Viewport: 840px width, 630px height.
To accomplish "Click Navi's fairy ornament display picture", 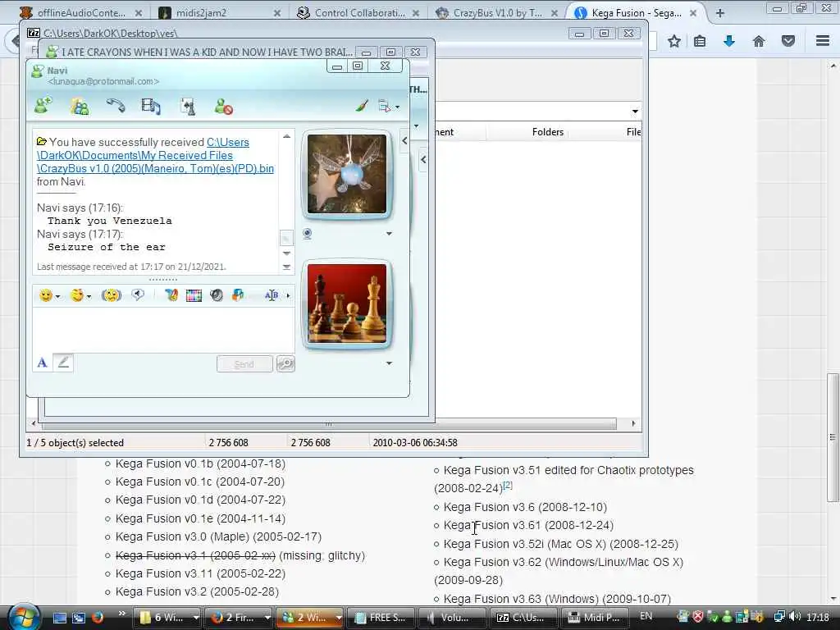I will [347, 174].
